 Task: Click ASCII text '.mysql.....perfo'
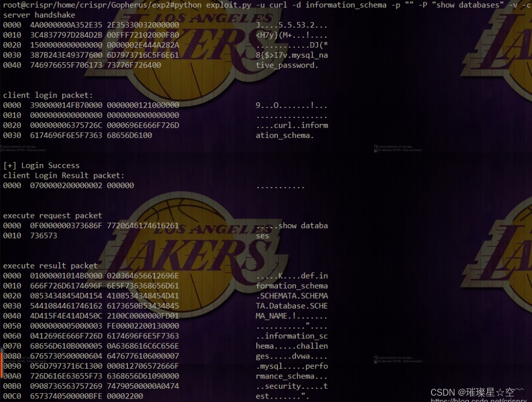point(292,366)
